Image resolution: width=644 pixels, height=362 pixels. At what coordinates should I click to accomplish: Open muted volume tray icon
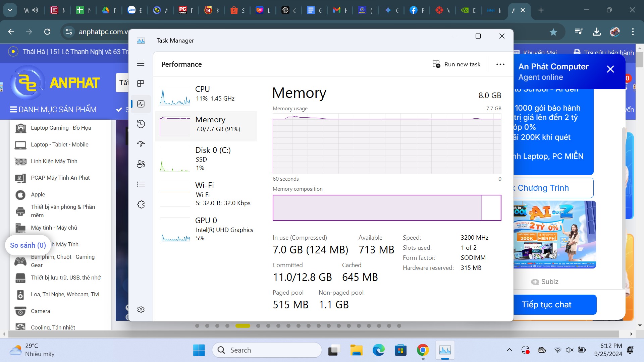coord(570,350)
